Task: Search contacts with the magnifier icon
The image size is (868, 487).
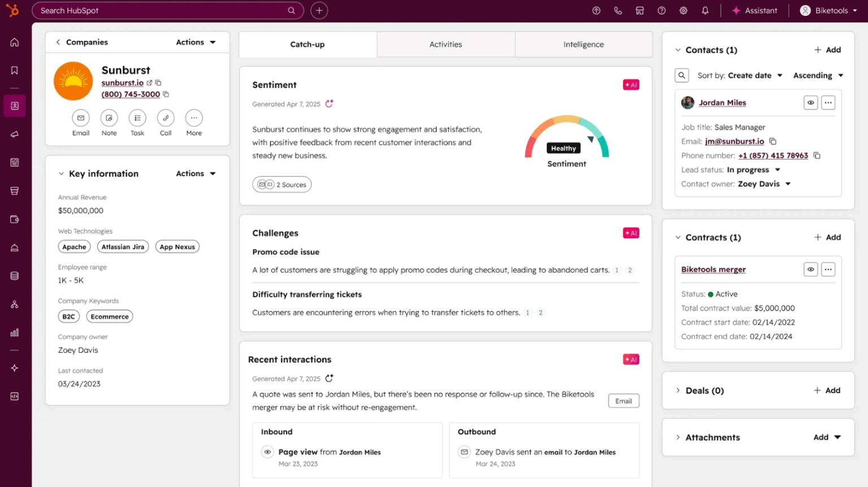Action: click(x=682, y=75)
